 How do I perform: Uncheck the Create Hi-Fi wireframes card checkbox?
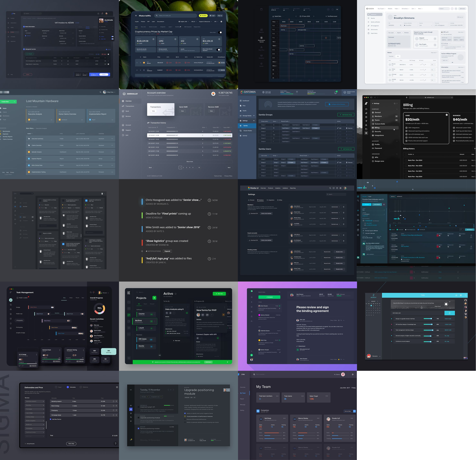click(86, 201)
